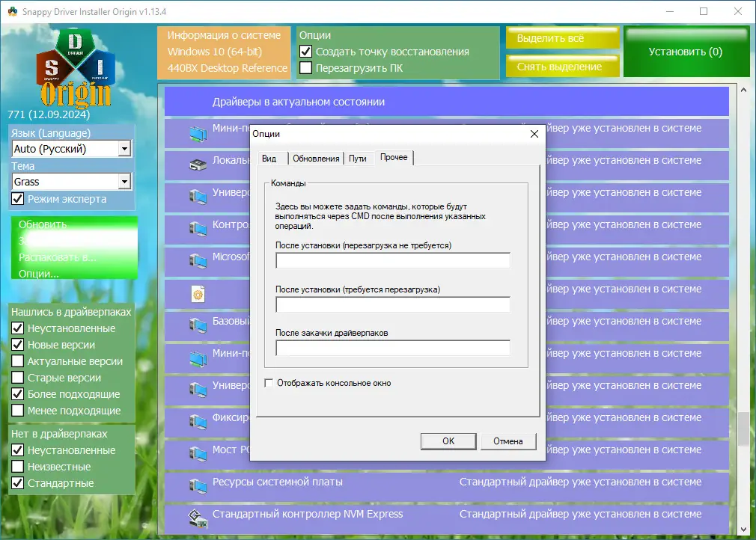Click the Snappy Driver Installer Origin logo
The width and height of the screenshot is (756, 540).
click(75, 68)
